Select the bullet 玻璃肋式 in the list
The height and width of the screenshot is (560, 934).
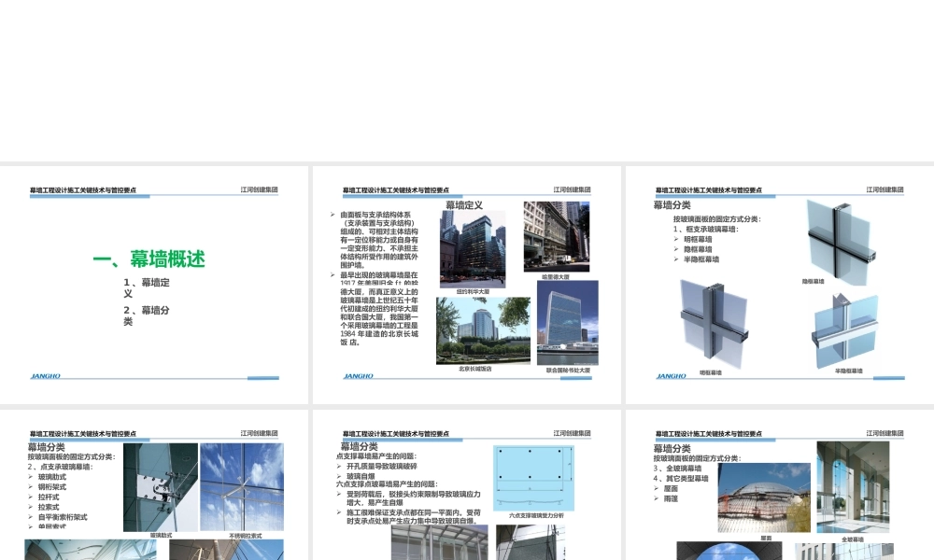click(52, 477)
